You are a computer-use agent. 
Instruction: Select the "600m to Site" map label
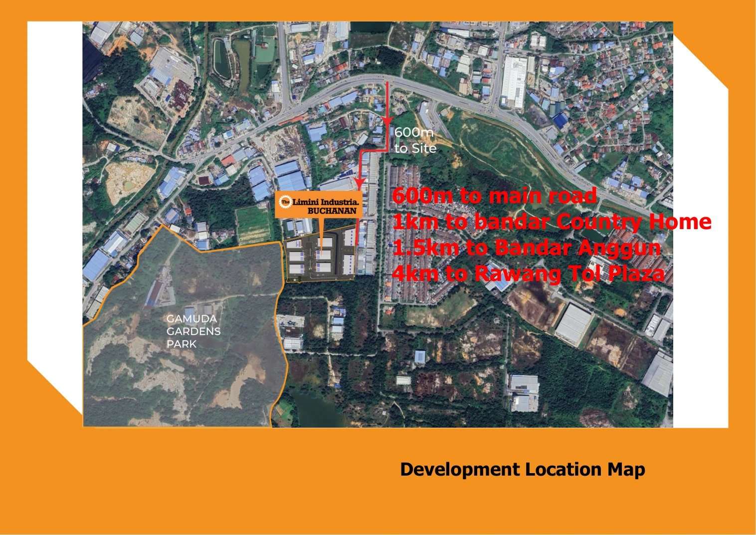(x=415, y=140)
